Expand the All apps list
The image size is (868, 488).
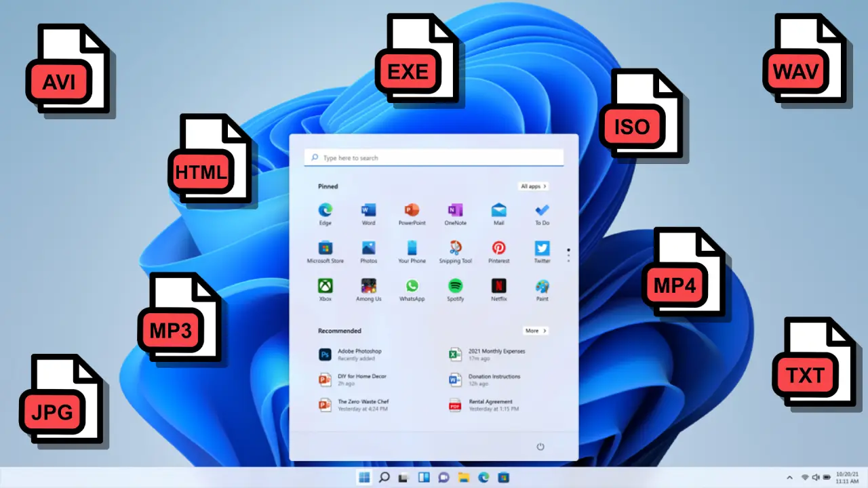click(x=534, y=186)
